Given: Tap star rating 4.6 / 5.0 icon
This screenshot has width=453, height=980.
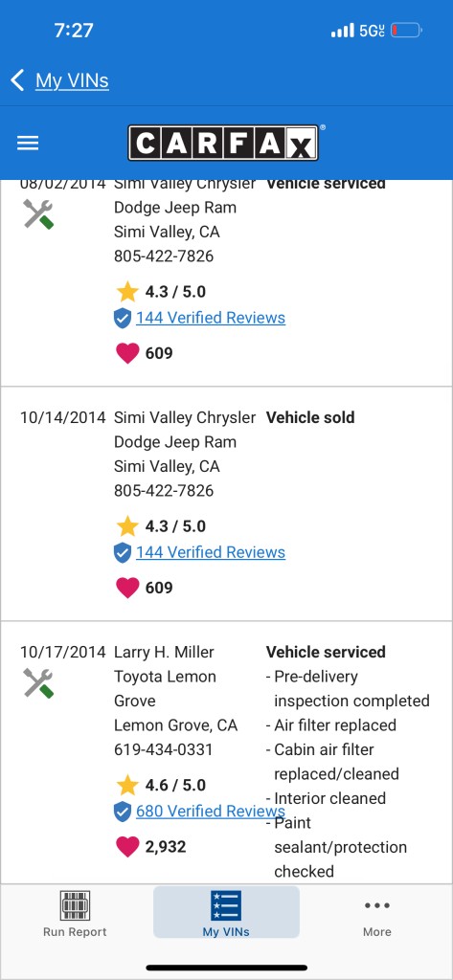Looking at the screenshot, I should pyautogui.click(x=127, y=785).
